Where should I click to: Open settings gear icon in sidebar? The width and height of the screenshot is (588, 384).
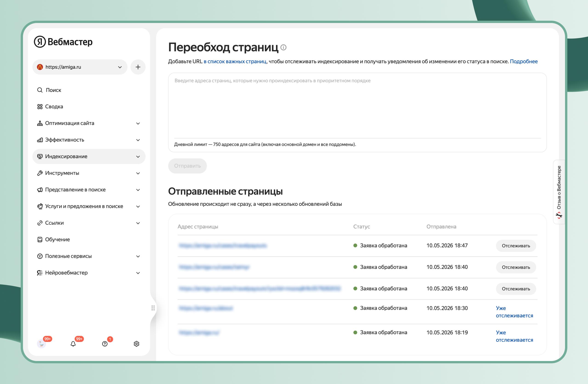coord(136,344)
